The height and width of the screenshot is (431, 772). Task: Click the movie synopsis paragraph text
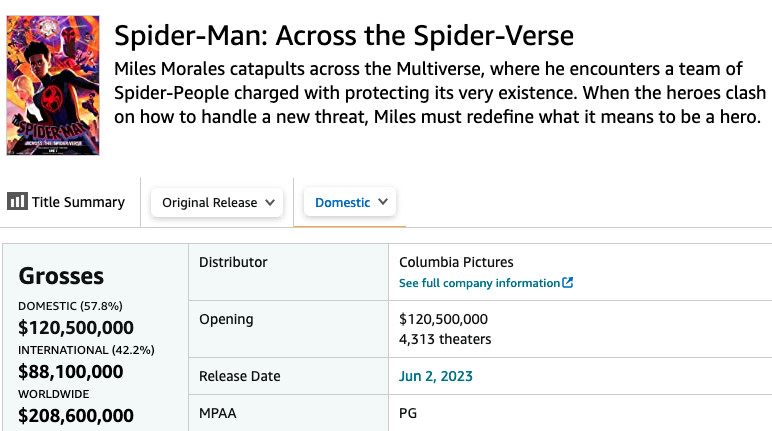tap(440, 93)
